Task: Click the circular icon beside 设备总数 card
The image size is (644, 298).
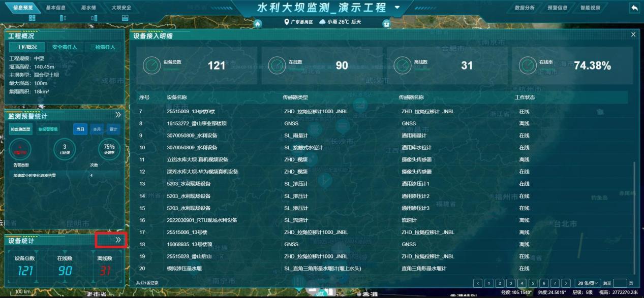Action: [x=151, y=65]
